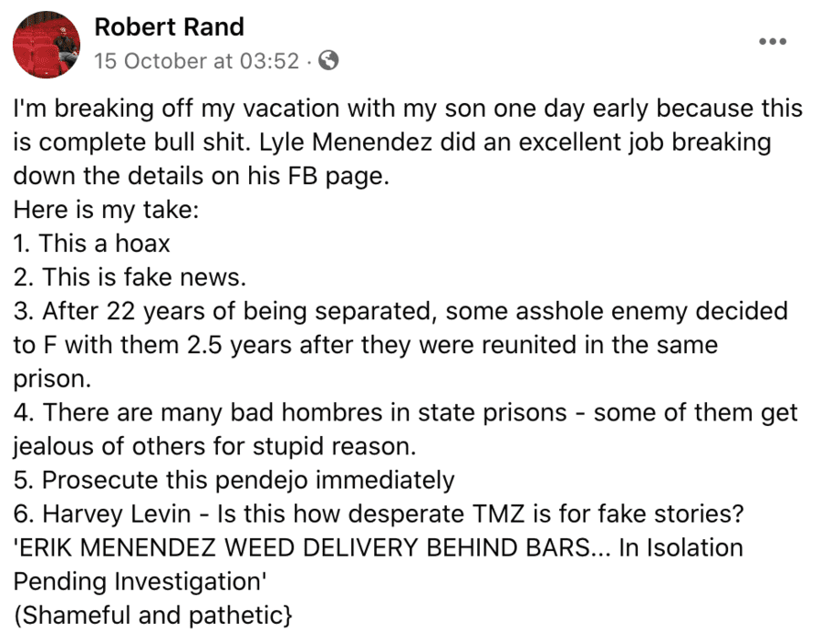Select the line "2. This is fake news."
The image size is (821, 644).
pyautogui.click(x=130, y=276)
